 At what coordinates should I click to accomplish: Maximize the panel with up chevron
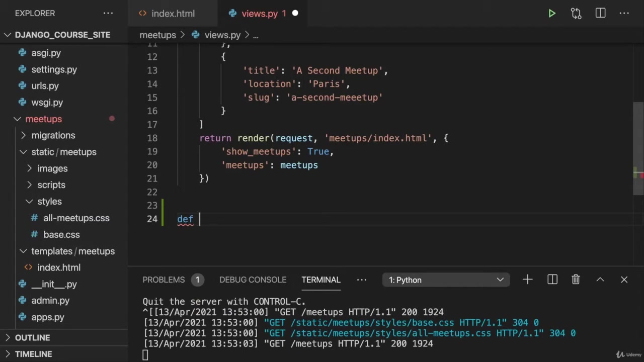[600, 280]
